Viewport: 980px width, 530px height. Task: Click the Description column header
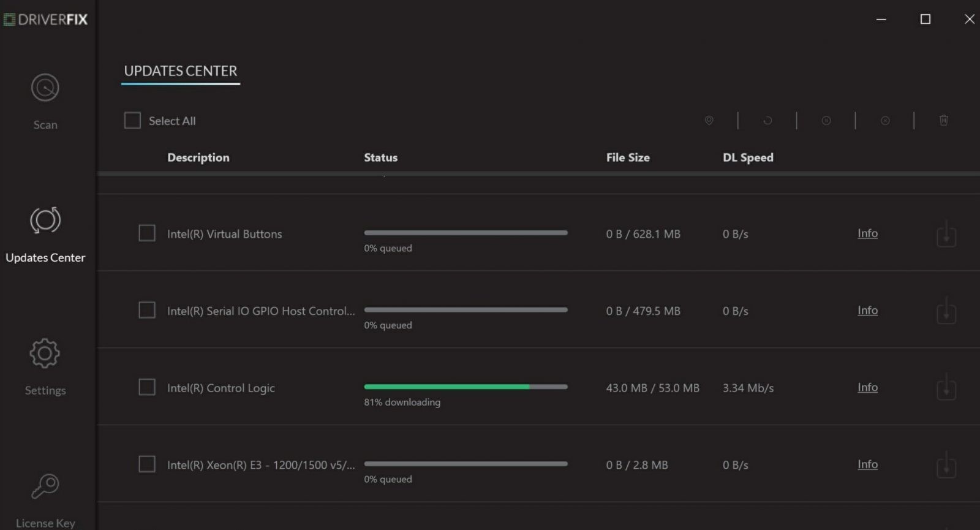pyautogui.click(x=198, y=157)
